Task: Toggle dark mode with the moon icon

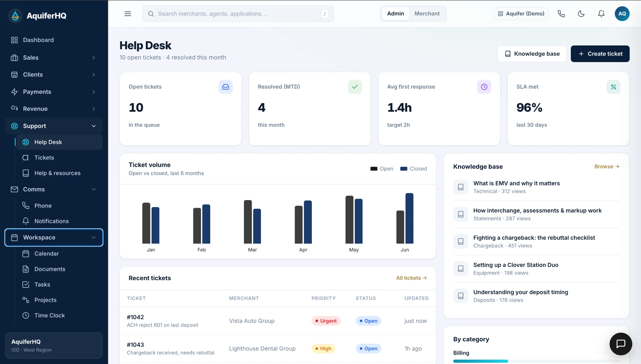Action: coord(581,14)
